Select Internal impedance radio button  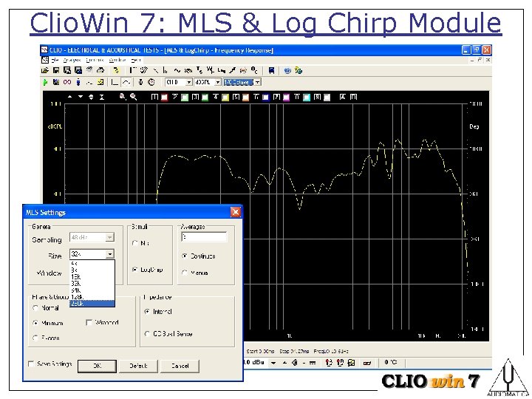(147, 312)
